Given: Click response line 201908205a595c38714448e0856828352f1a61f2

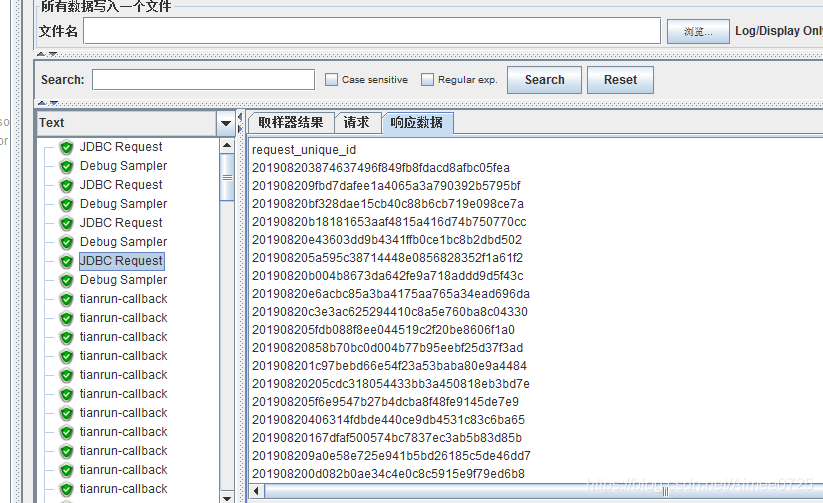Looking at the screenshot, I should pyautogui.click(x=387, y=258).
